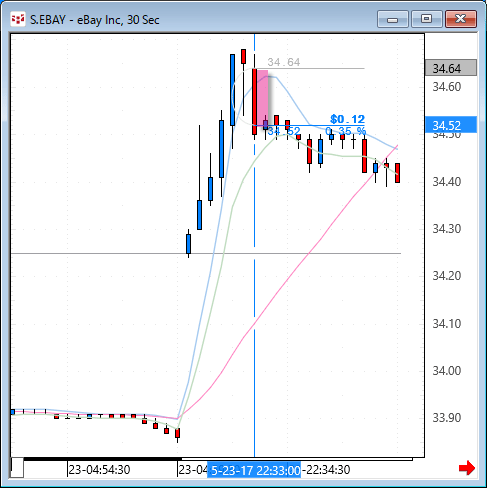Click the 34.64 gray price label on axis
This screenshot has width=487, height=488.
point(451,68)
